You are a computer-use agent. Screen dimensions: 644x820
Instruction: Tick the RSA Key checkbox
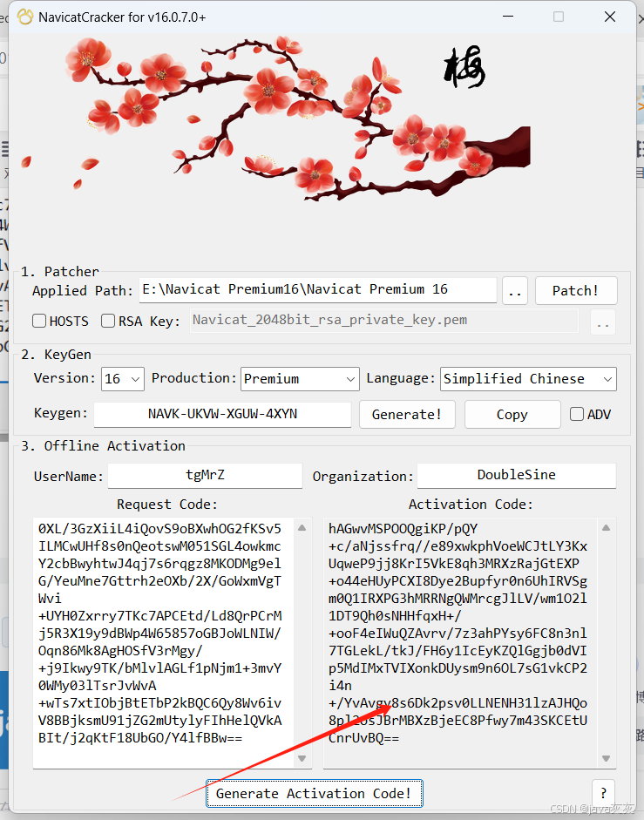[x=108, y=321]
